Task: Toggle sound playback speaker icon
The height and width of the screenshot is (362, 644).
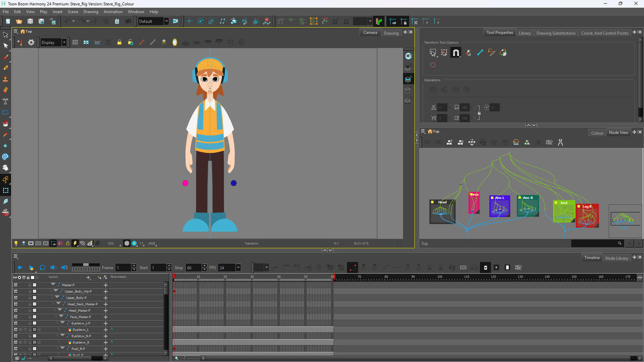Action: pos(53,268)
